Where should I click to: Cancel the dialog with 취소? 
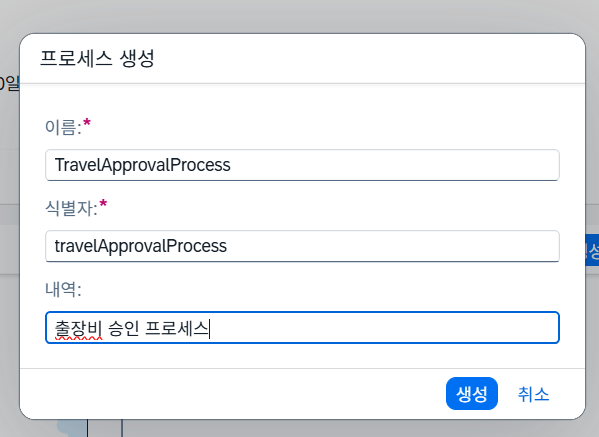533,393
